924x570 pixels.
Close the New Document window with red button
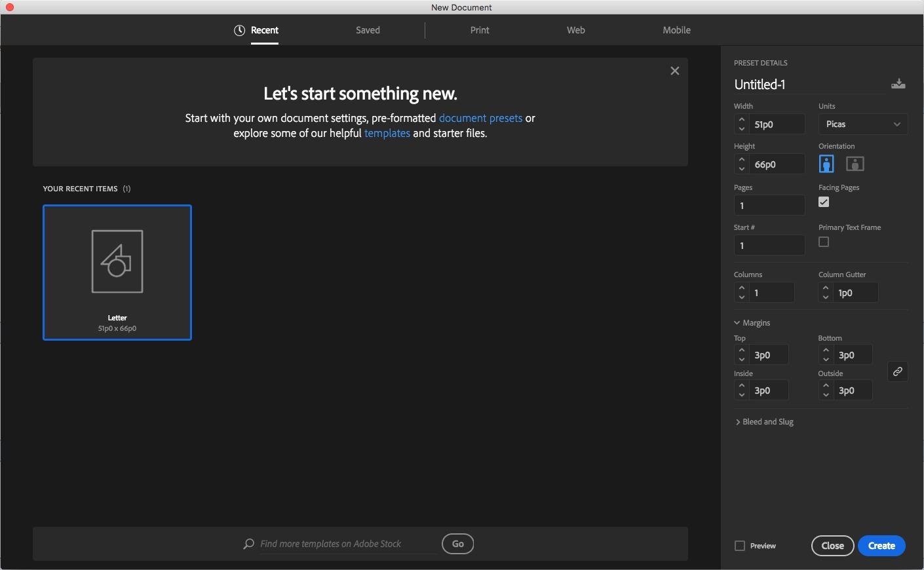pyautogui.click(x=9, y=7)
